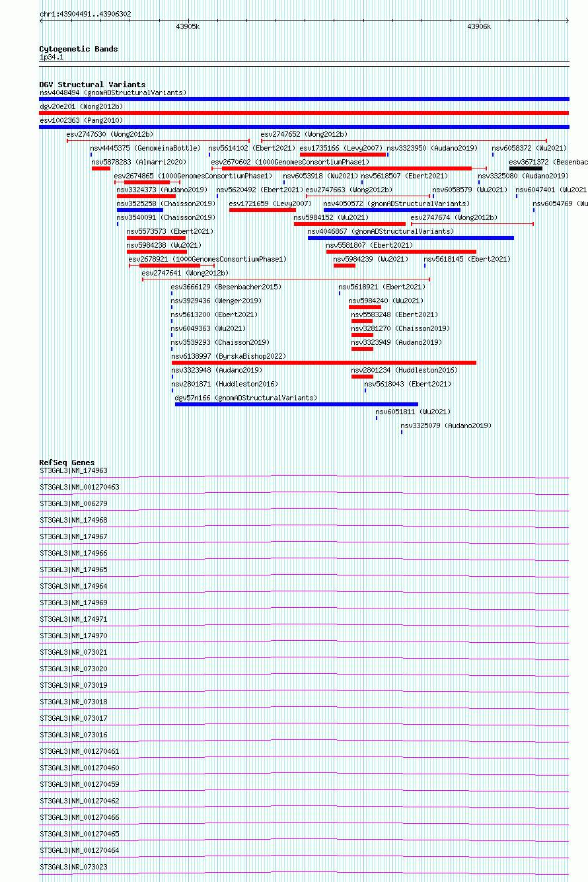Viewport: 588px width, 882px height.
Task: Click nsv5618145 (Ebert2021) label
Action: [468, 259]
